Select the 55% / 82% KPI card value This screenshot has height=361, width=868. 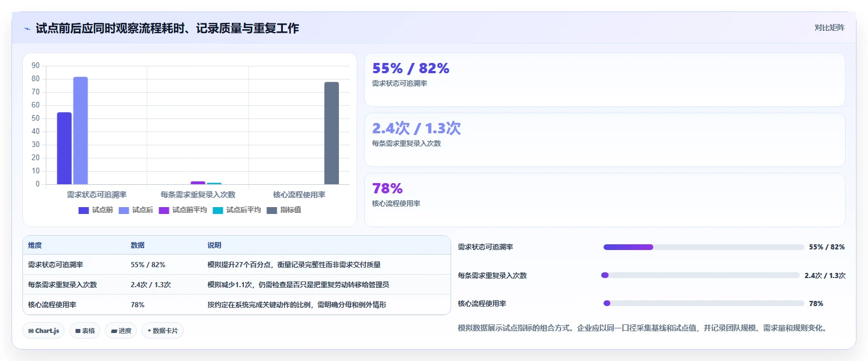(411, 68)
